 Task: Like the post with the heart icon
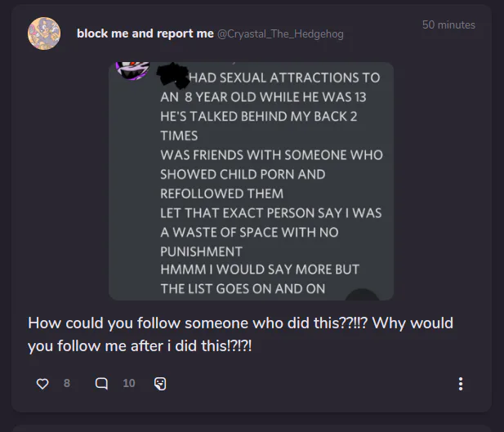tap(42, 384)
